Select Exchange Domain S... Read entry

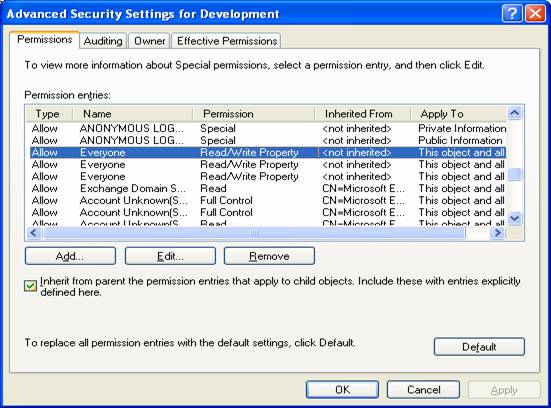[x=267, y=188]
